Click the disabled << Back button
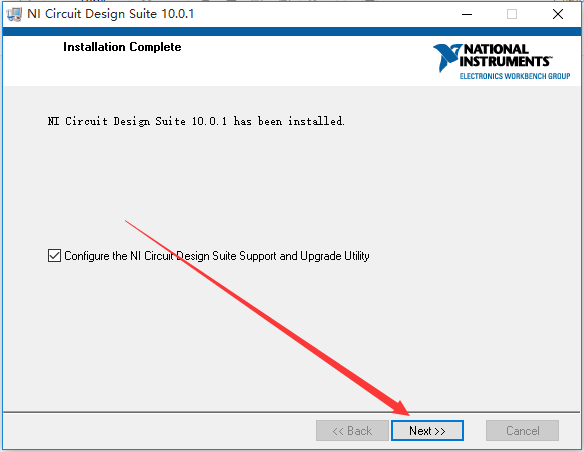Viewport: 584px width, 452px height. click(352, 430)
